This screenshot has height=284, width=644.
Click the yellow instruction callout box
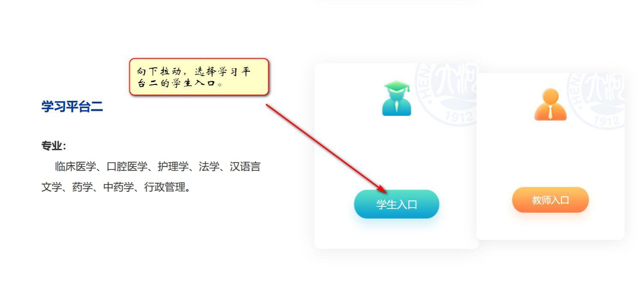tap(199, 77)
